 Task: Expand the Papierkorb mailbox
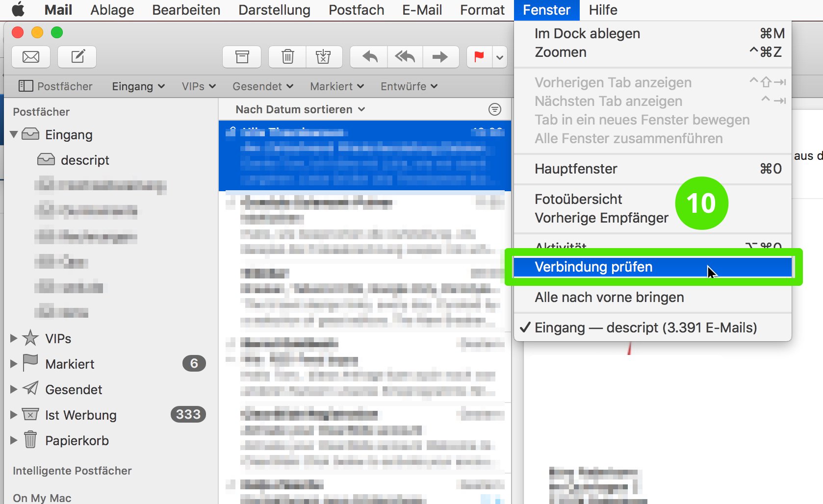tap(14, 440)
